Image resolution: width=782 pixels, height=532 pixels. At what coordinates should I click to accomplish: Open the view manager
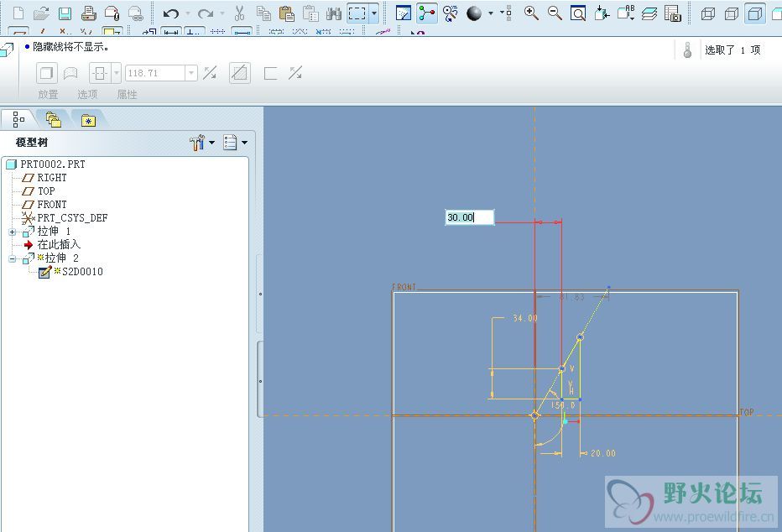tap(672, 13)
